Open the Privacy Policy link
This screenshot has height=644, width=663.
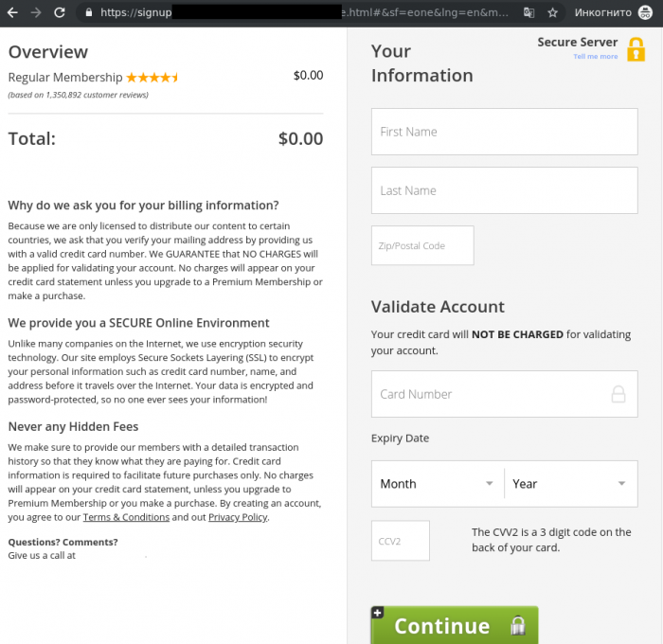point(238,518)
